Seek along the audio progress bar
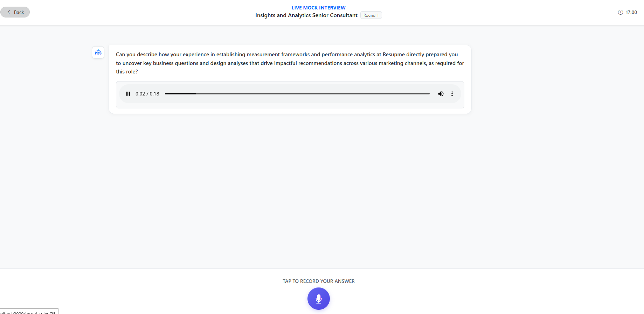This screenshot has width=644, height=314. [x=297, y=94]
